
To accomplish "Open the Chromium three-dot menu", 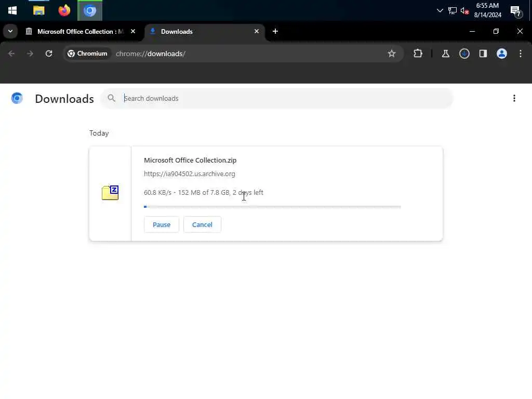I will tap(521, 54).
